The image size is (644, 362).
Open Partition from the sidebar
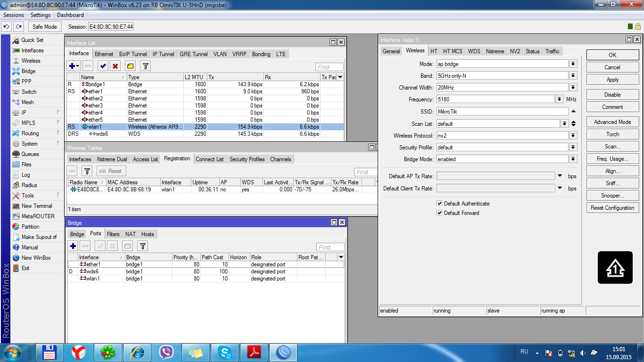tap(30, 227)
